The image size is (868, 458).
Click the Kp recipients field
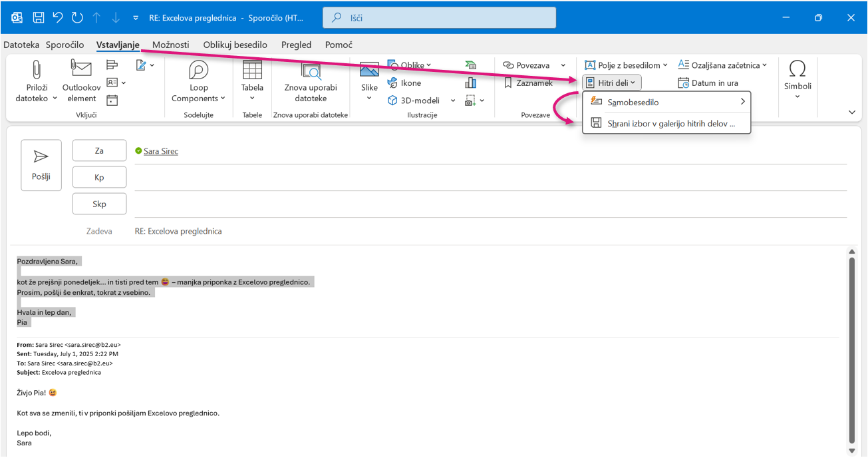coord(490,178)
